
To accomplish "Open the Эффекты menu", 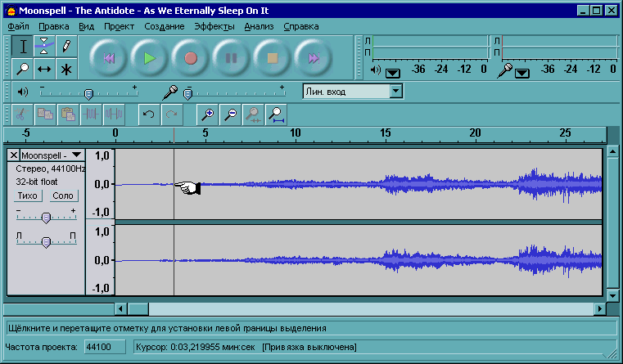I will point(214,27).
